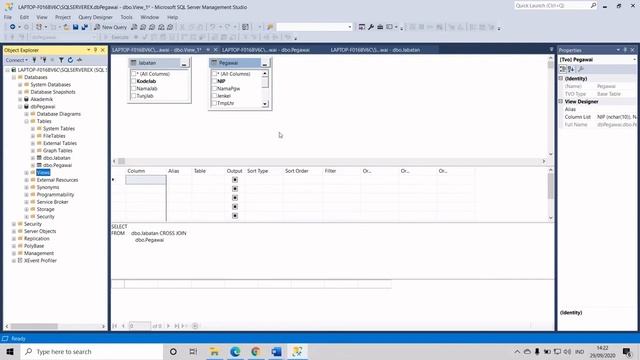Click the Connect Object Explorer plug icon

coord(34,60)
